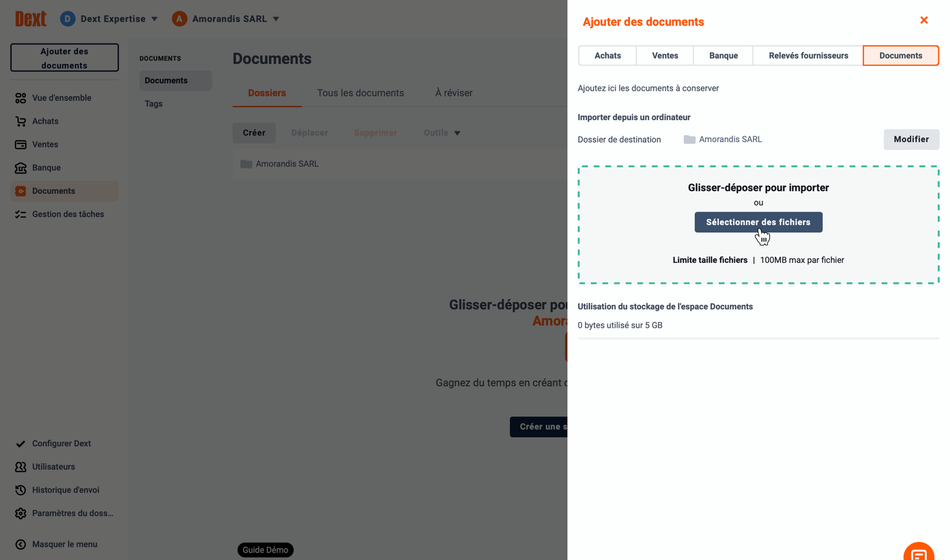Open Tags in the submenu

(x=153, y=104)
